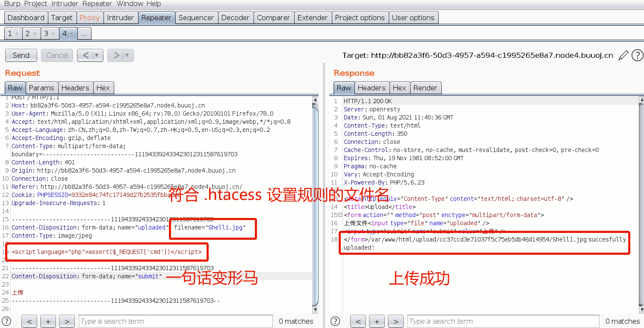Open the back history dropdown arrow
644x328 pixels.
[97, 55]
